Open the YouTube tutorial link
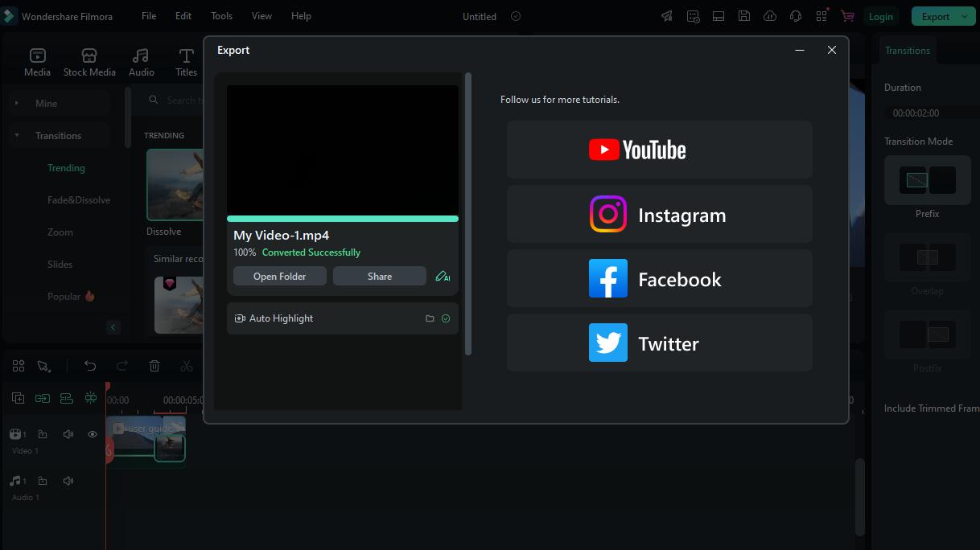 (x=660, y=150)
